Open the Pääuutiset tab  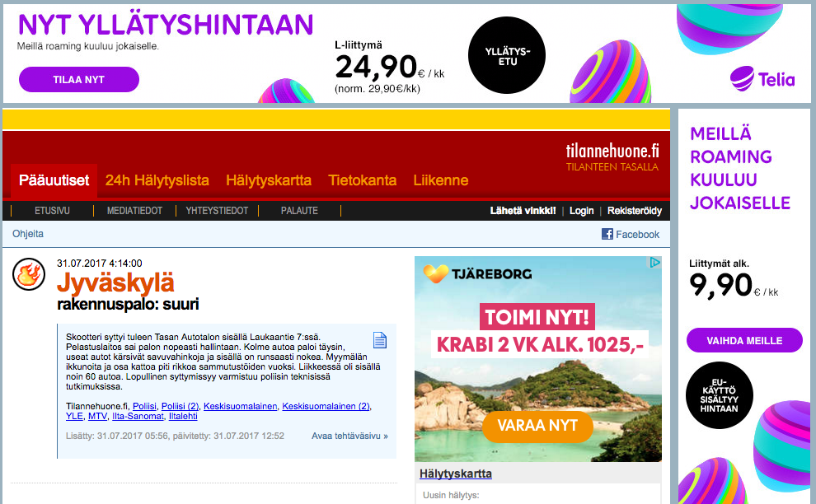point(54,180)
